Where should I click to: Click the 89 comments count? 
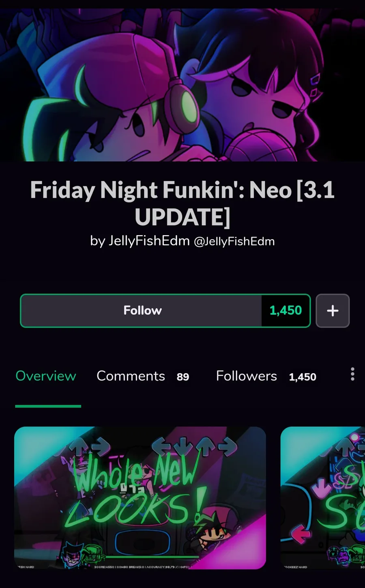tap(183, 377)
